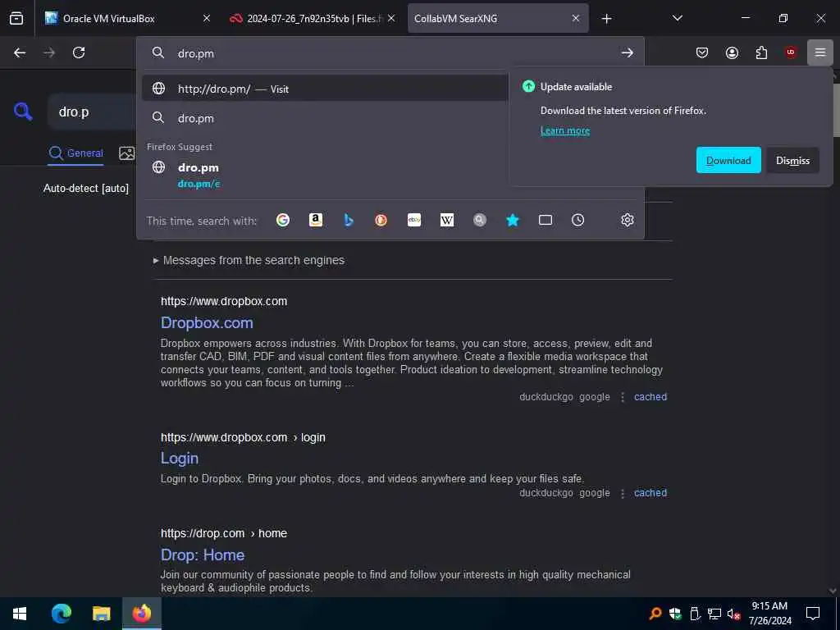
Task: Open Firefox account icon
Action: [732, 52]
